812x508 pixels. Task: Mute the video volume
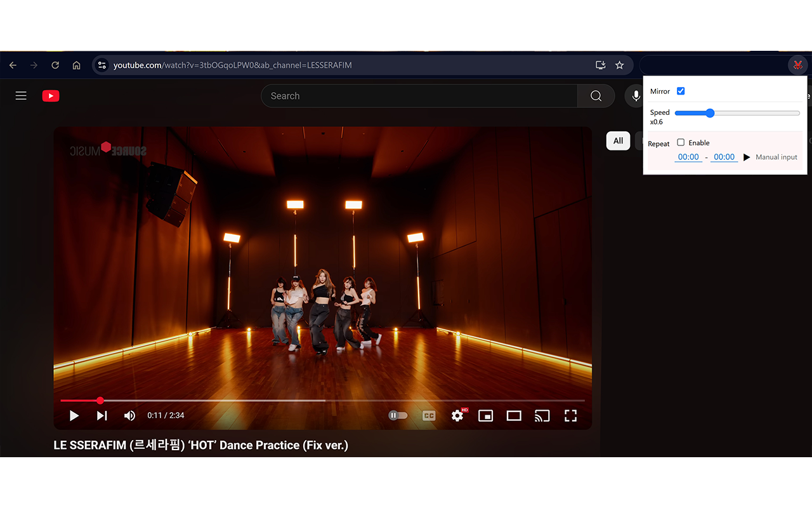pos(129,416)
